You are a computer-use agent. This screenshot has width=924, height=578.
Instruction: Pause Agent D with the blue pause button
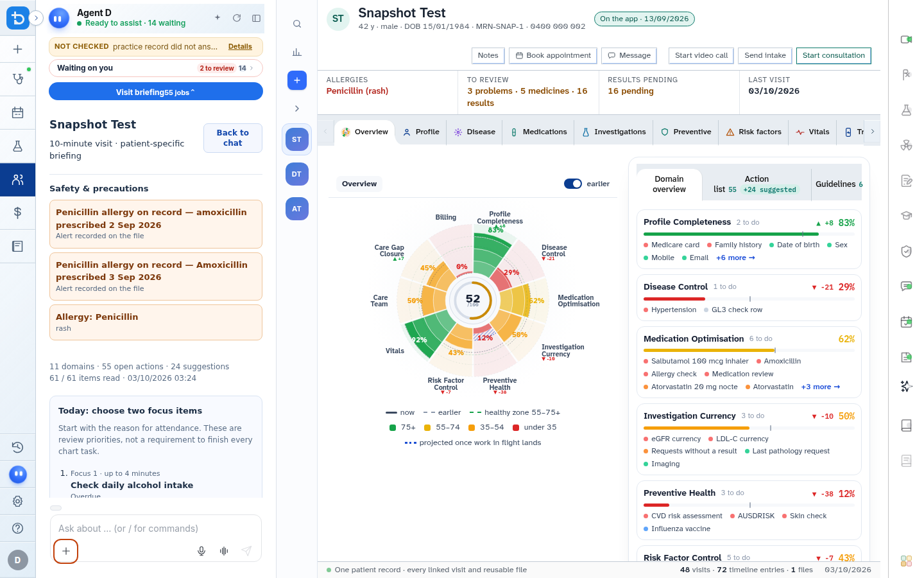59,18
